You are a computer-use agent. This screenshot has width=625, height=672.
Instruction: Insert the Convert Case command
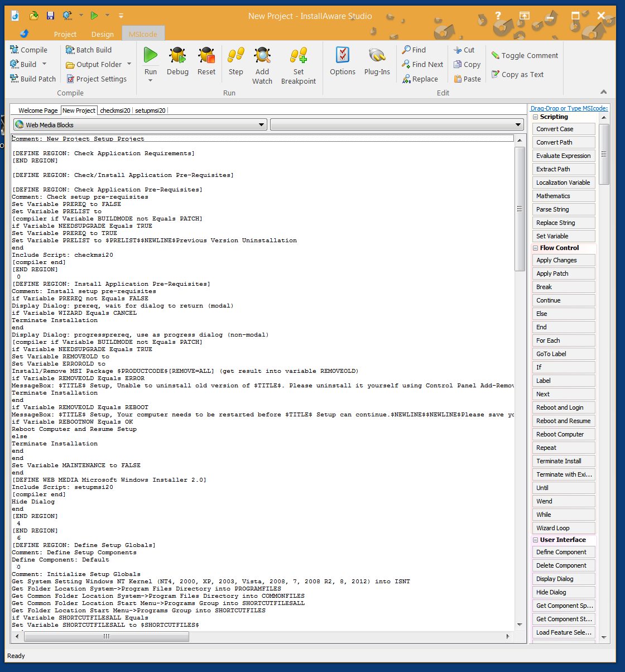[564, 129]
